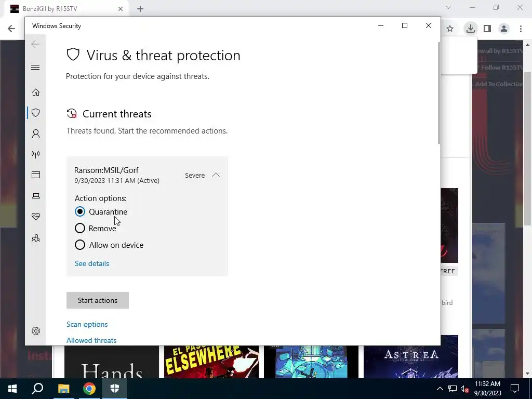
Task: Open the taskbar clock showing 11:32 AM
Action: tap(487, 389)
